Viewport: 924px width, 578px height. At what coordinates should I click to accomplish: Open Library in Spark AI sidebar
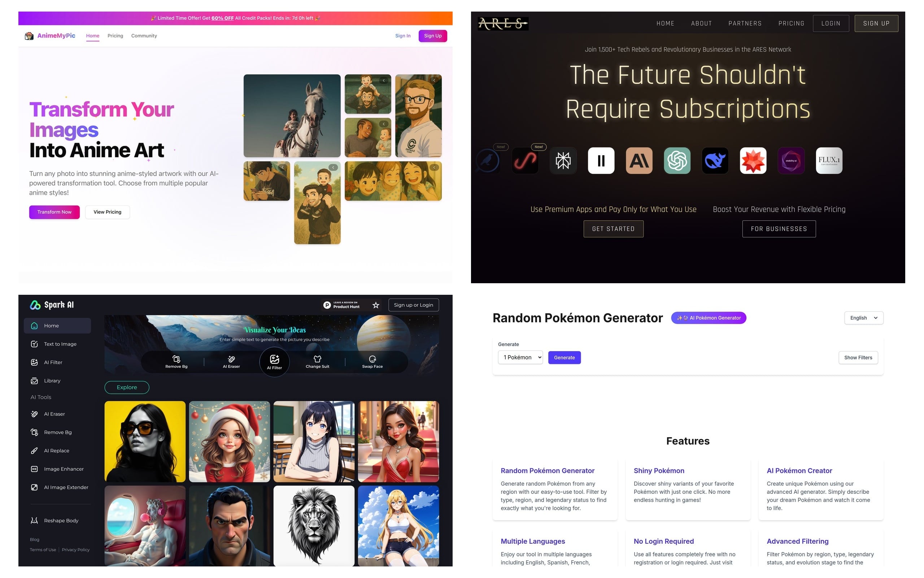coord(57,381)
